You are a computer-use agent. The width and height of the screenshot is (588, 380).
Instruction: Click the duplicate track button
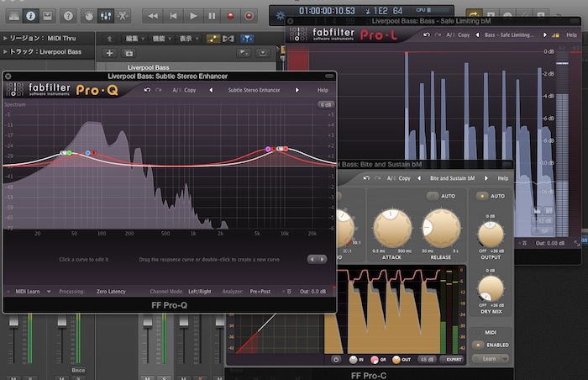[129, 53]
